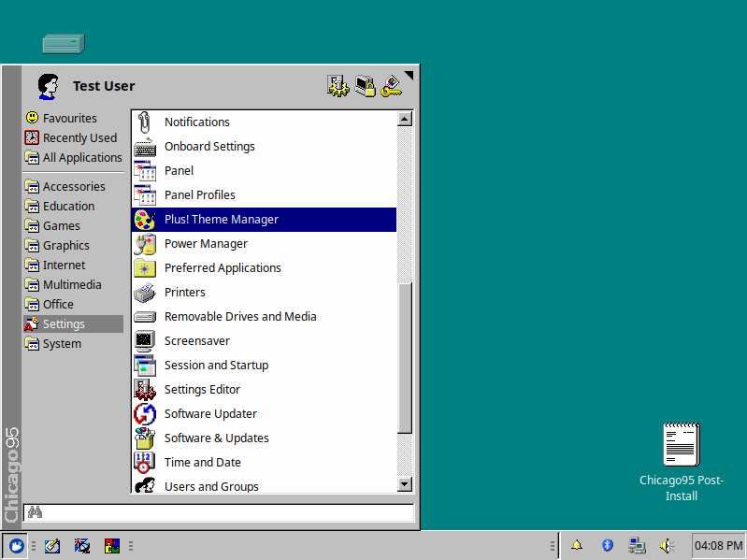This screenshot has height=560, width=747.
Task: Open the notes launcher on the taskbar
Action: (52, 546)
